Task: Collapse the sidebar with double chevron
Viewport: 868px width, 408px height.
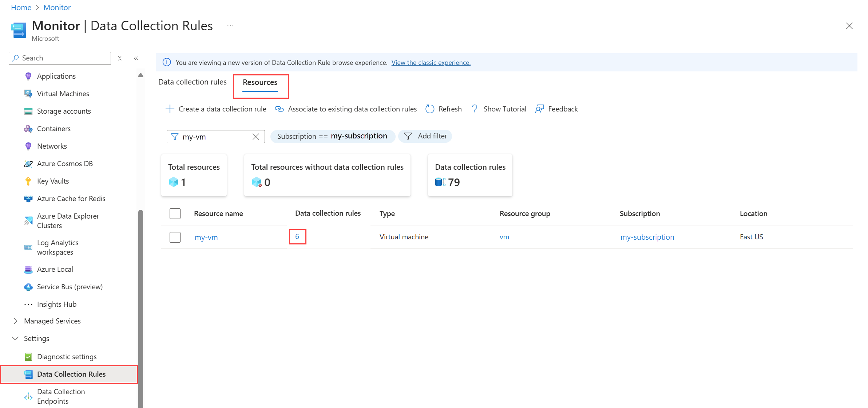Action: pos(136,58)
